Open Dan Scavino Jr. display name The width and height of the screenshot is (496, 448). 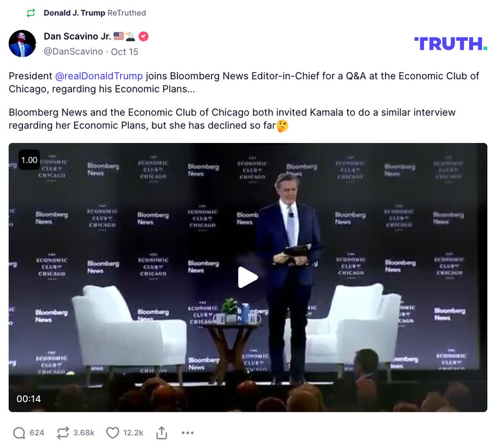click(77, 36)
